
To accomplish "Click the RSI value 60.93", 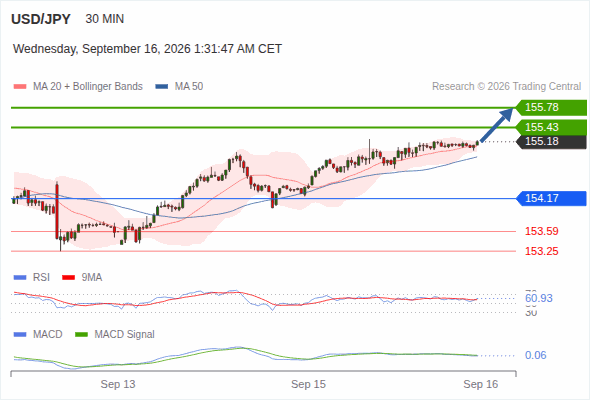I will tap(539, 298).
